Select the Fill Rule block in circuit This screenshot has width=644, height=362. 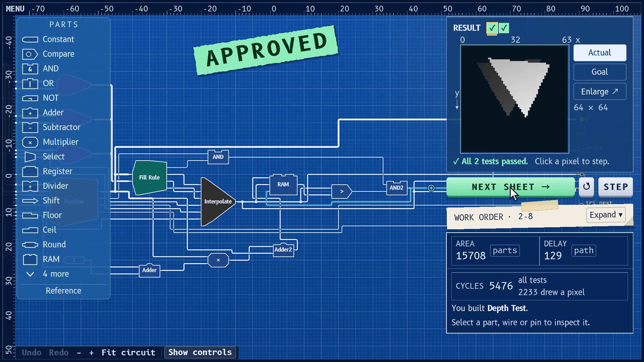(x=150, y=178)
